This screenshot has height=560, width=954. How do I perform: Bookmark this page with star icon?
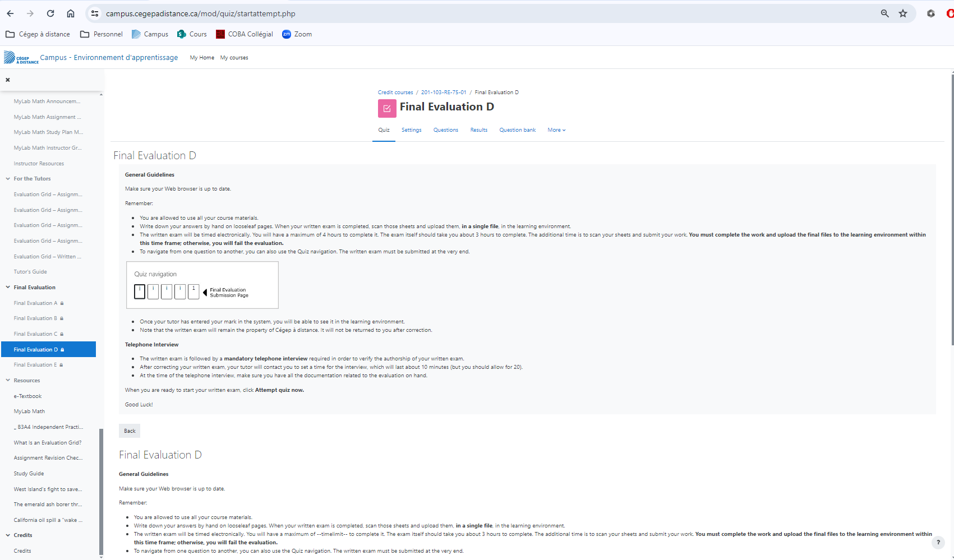click(903, 13)
